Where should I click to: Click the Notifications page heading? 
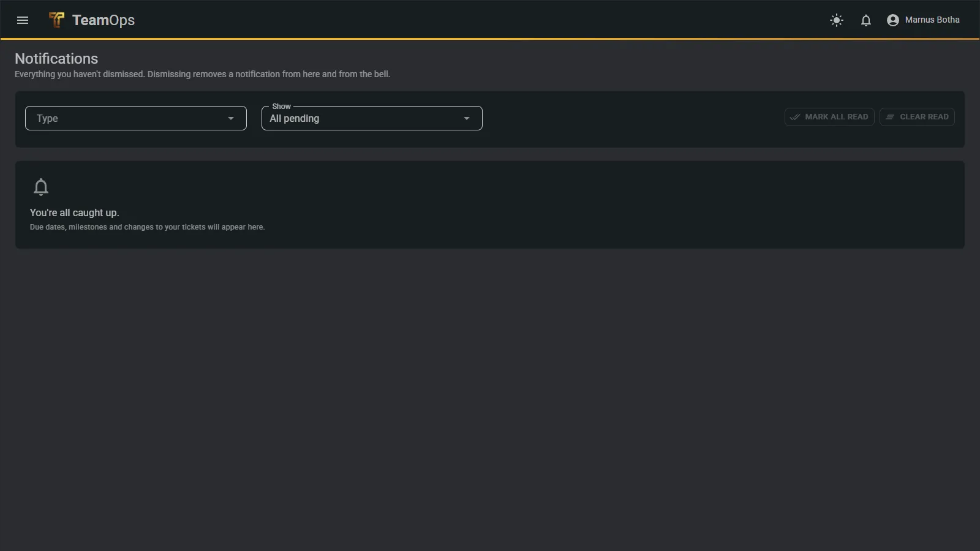[56, 59]
